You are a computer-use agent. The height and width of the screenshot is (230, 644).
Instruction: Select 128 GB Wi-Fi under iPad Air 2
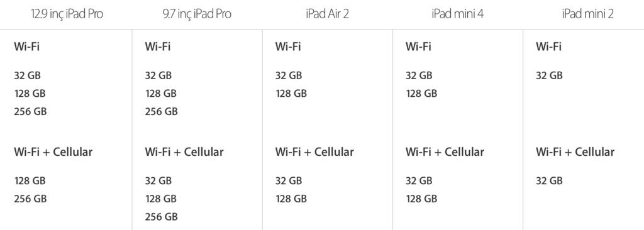coord(291,94)
